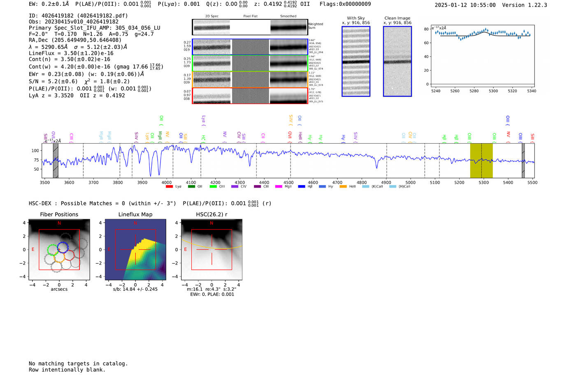Select the blue-bordered 2D spectrum row
576x392 pixels.
pyautogui.click(x=250, y=47)
